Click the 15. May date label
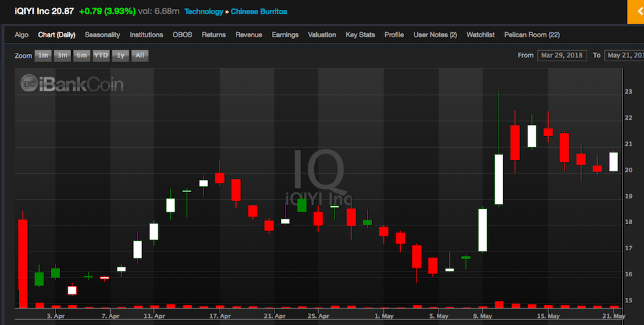 [x=548, y=316]
